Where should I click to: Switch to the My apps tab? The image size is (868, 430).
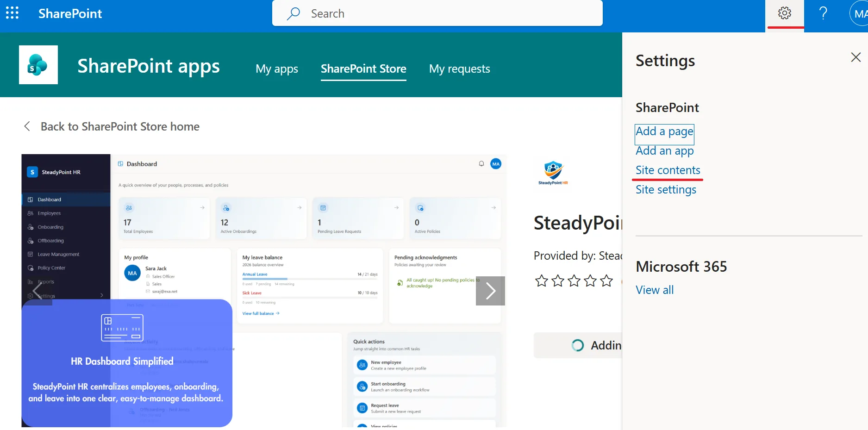click(277, 69)
